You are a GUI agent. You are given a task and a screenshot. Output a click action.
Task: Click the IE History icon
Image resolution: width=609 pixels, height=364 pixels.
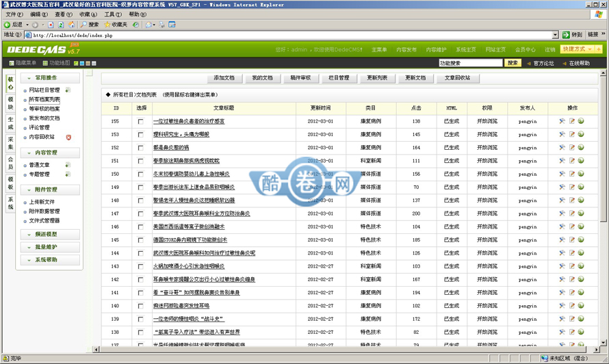pyautogui.click(x=135, y=25)
